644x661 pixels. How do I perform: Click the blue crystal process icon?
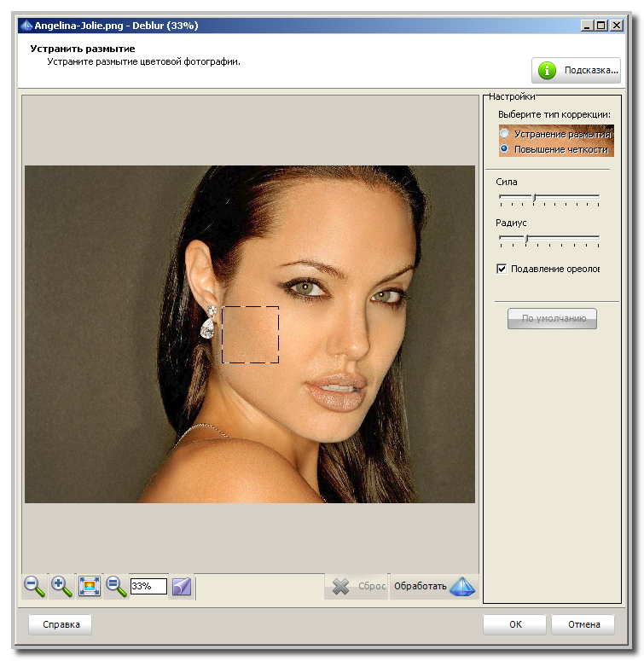(x=462, y=587)
